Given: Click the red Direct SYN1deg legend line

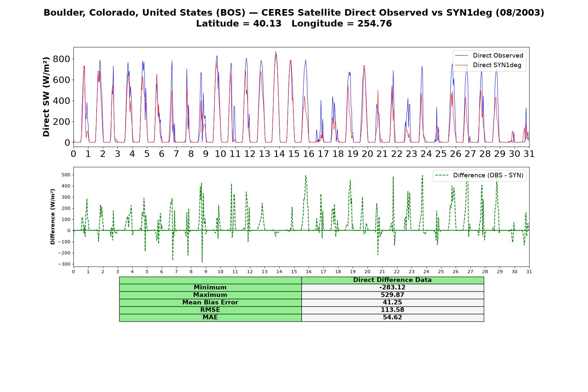Looking at the screenshot, I should pyautogui.click(x=461, y=65).
